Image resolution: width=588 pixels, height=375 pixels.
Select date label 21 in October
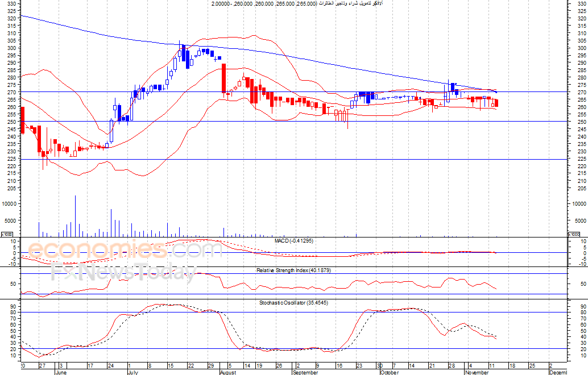432,366
